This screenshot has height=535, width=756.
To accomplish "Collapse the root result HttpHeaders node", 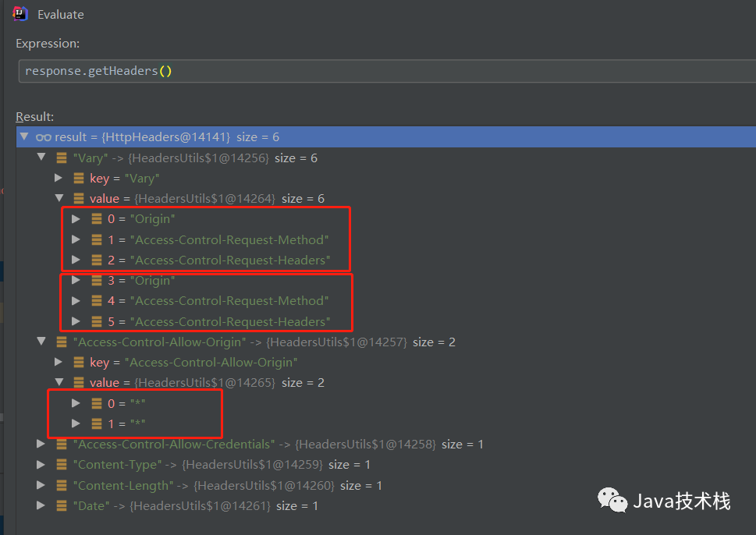I will [24, 137].
